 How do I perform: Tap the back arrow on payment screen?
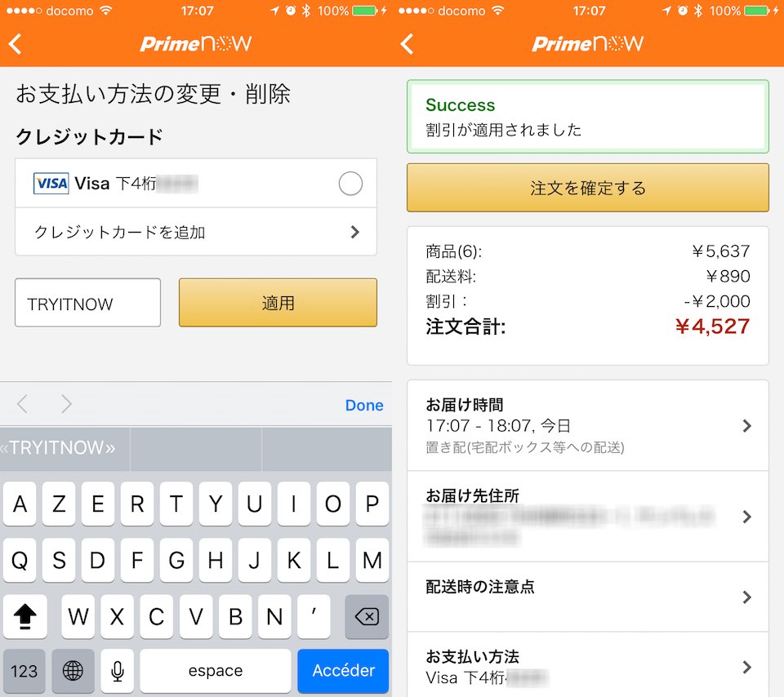pos(16,44)
